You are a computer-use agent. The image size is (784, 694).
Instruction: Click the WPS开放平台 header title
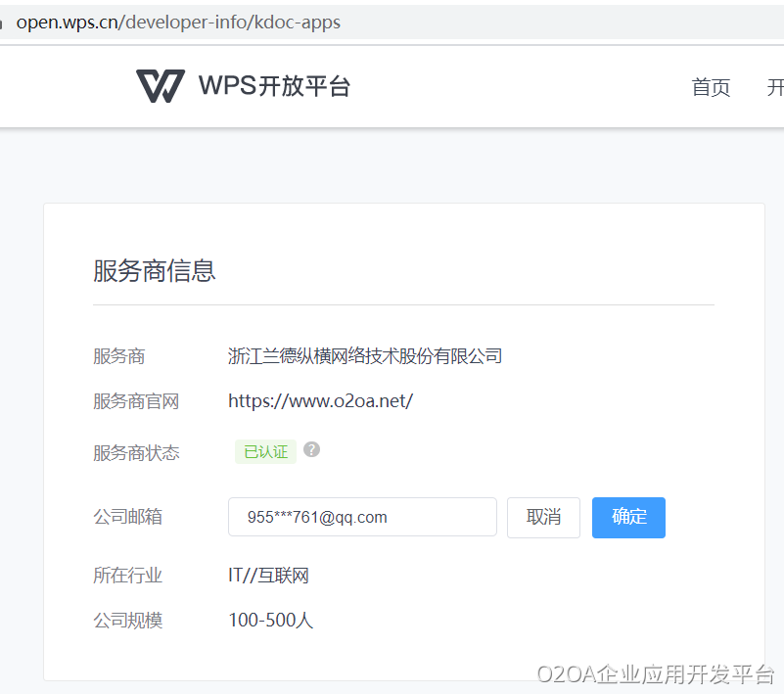[x=274, y=86]
